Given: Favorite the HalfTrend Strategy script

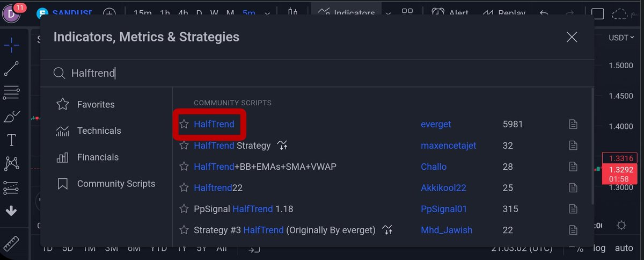Looking at the screenshot, I should (184, 146).
